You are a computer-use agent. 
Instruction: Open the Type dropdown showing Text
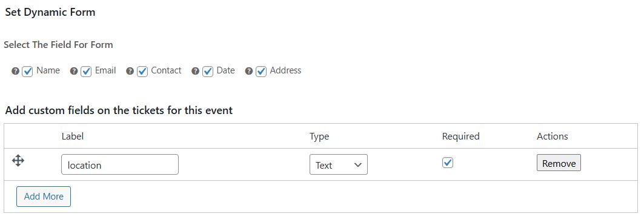coord(339,164)
